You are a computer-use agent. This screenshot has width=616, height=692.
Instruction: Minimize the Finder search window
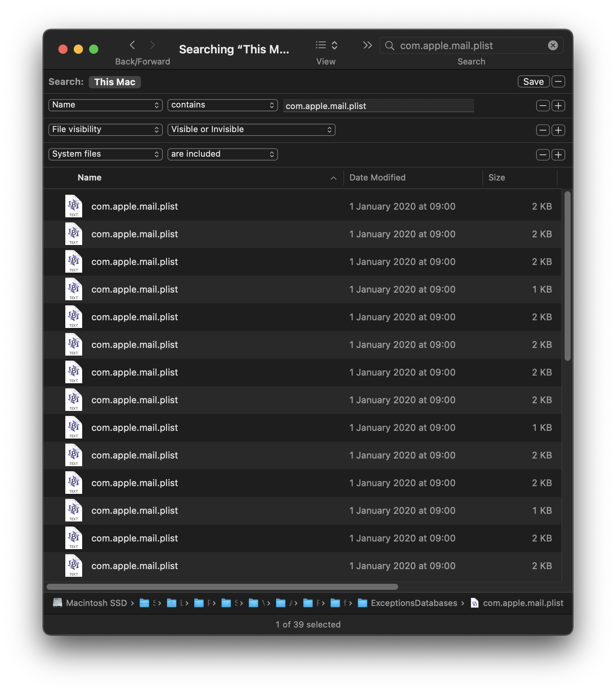78,49
